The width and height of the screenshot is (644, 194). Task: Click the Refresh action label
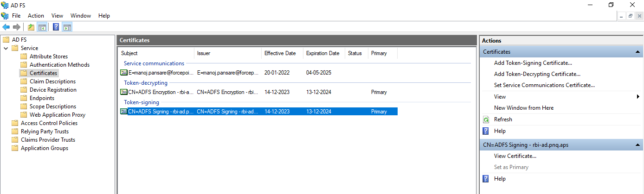(503, 119)
